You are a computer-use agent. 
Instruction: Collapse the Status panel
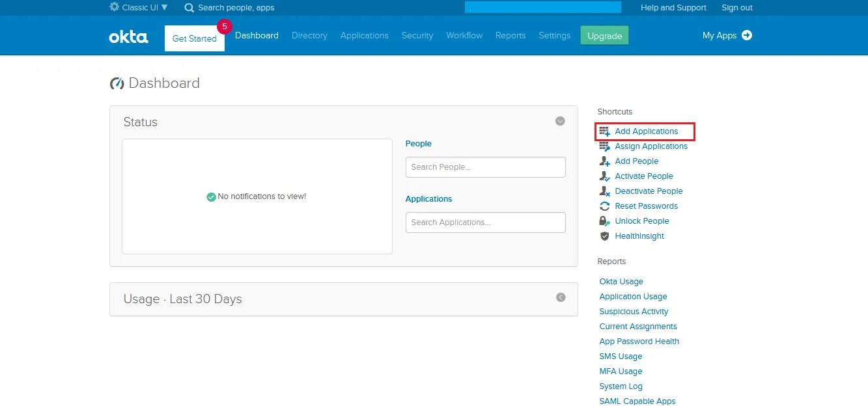(x=560, y=121)
